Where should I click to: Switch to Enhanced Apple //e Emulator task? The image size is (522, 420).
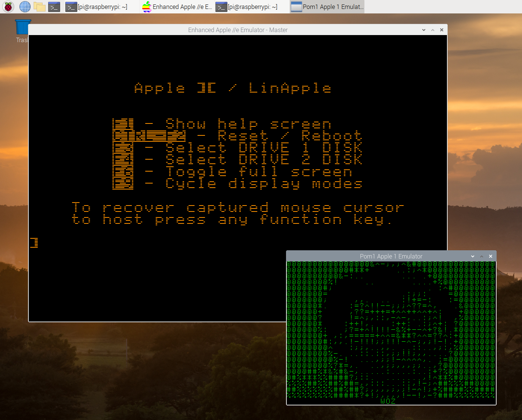point(177,7)
